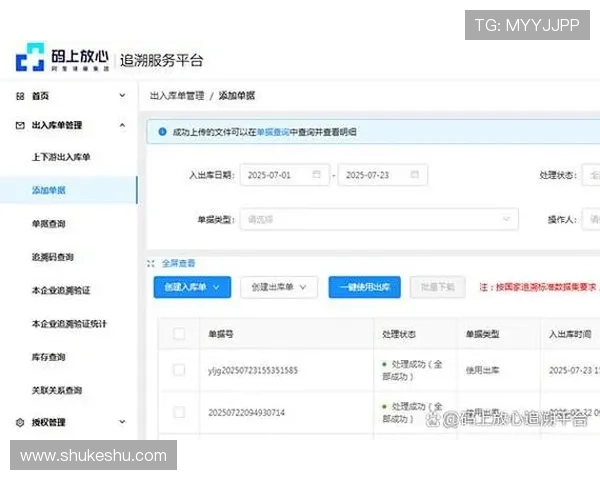Open 上下游出入库单 in sidebar
This screenshot has width=600, height=480.
[61, 157]
